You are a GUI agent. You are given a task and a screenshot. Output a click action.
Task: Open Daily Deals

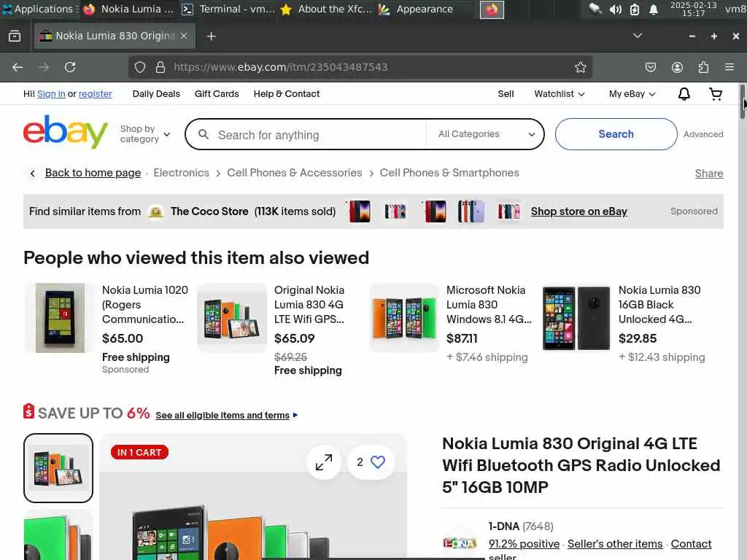click(156, 94)
